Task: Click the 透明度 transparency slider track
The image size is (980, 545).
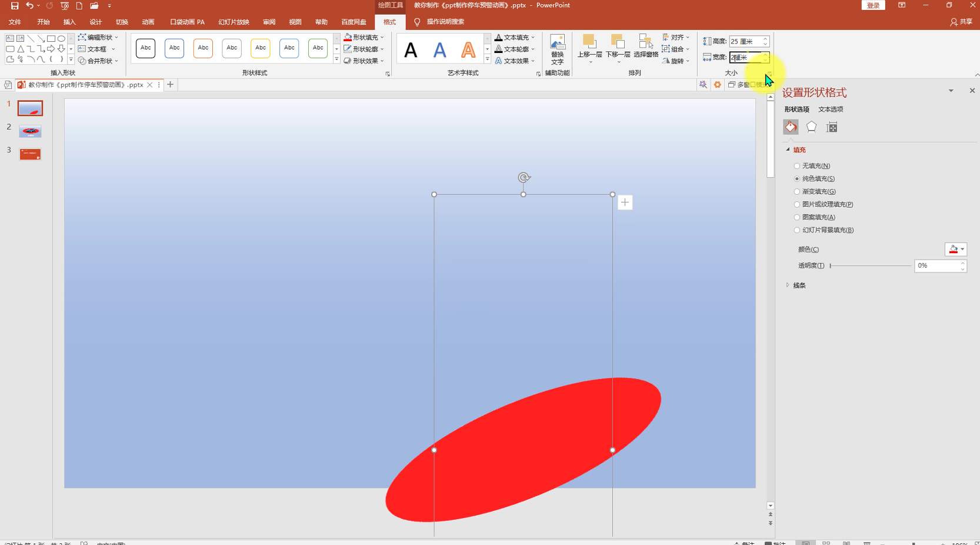Action: (870, 266)
